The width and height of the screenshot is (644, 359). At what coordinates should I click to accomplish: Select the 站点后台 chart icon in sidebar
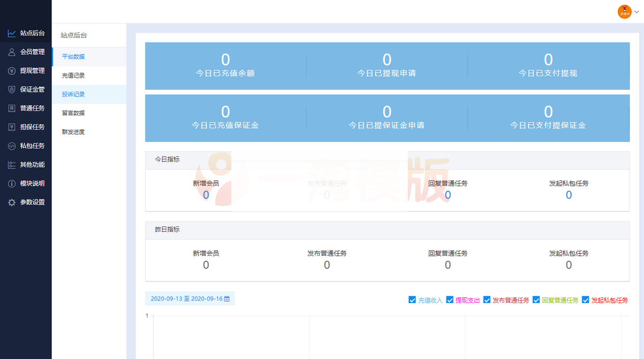pyautogui.click(x=11, y=33)
